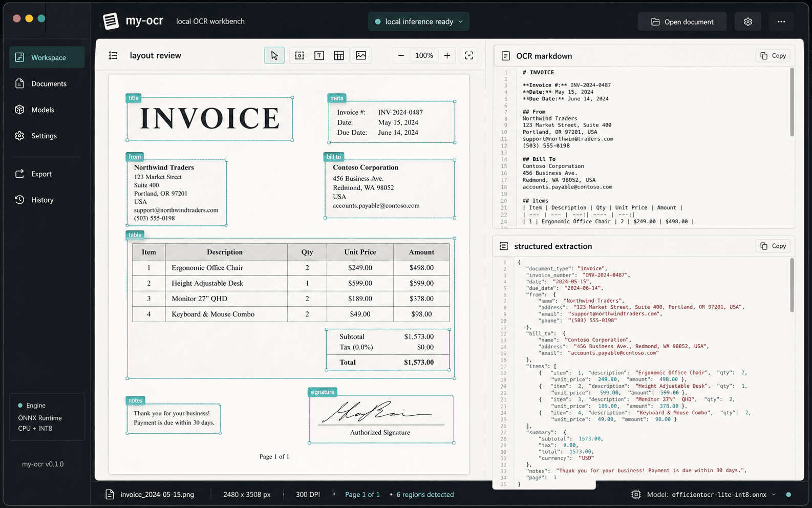Select the signature region on the invoice
The image size is (812, 508).
tap(381, 419)
